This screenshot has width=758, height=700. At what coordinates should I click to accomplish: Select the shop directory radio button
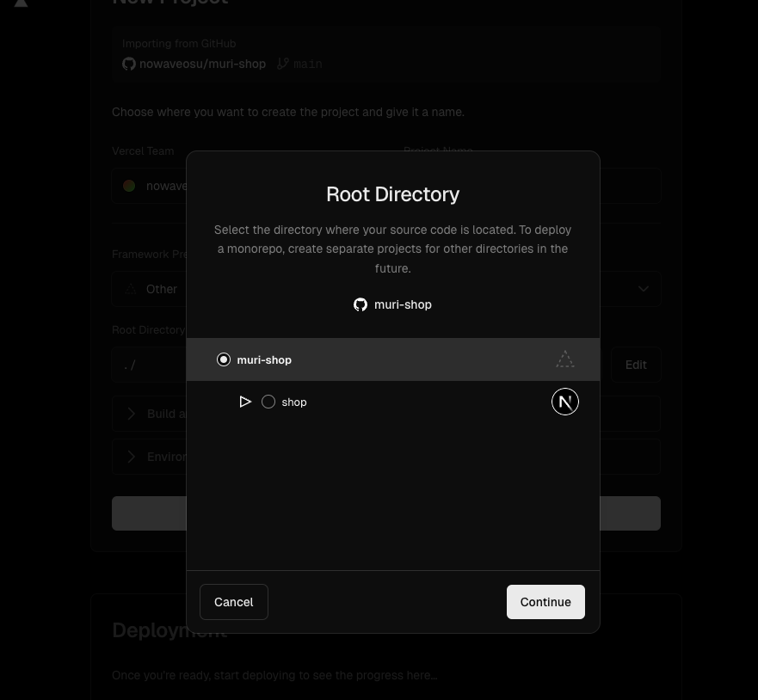(x=268, y=402)
